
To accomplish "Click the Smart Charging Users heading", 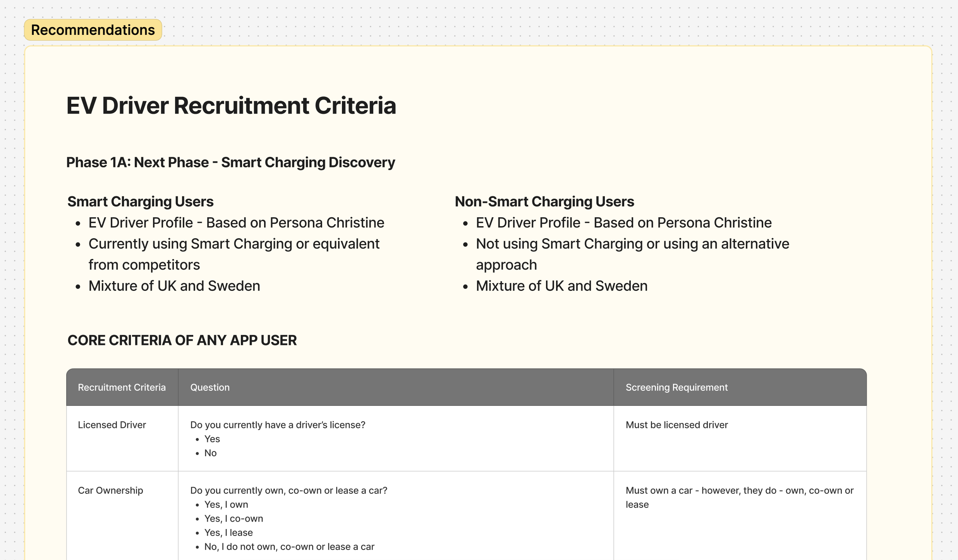I will pos(141,201).
